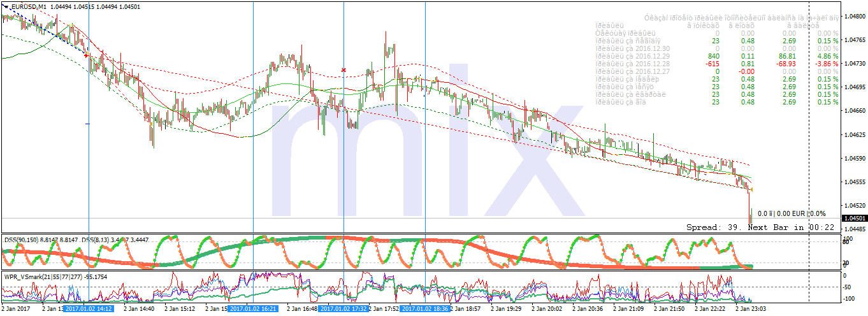Click the 1.04730 price axis label

tap(855, 63)
